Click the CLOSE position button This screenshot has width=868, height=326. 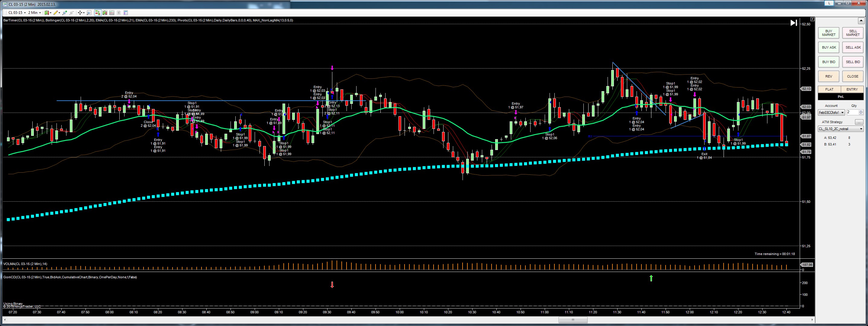pyautogui.click(x=853, y=76)
